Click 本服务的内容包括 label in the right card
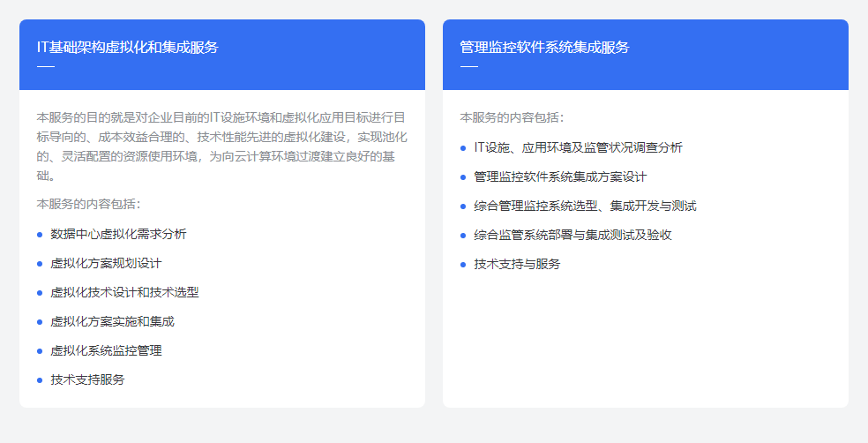This screenshot has width=868, height=443. pos(512,117)
